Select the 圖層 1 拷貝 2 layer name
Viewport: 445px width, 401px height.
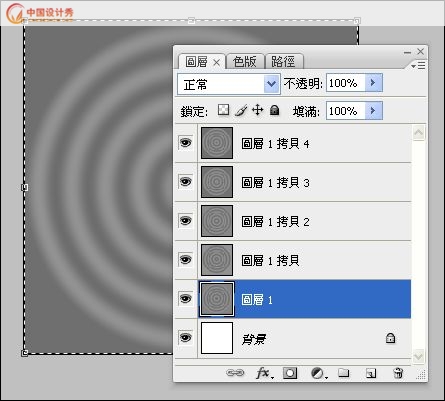coord(275,222)
